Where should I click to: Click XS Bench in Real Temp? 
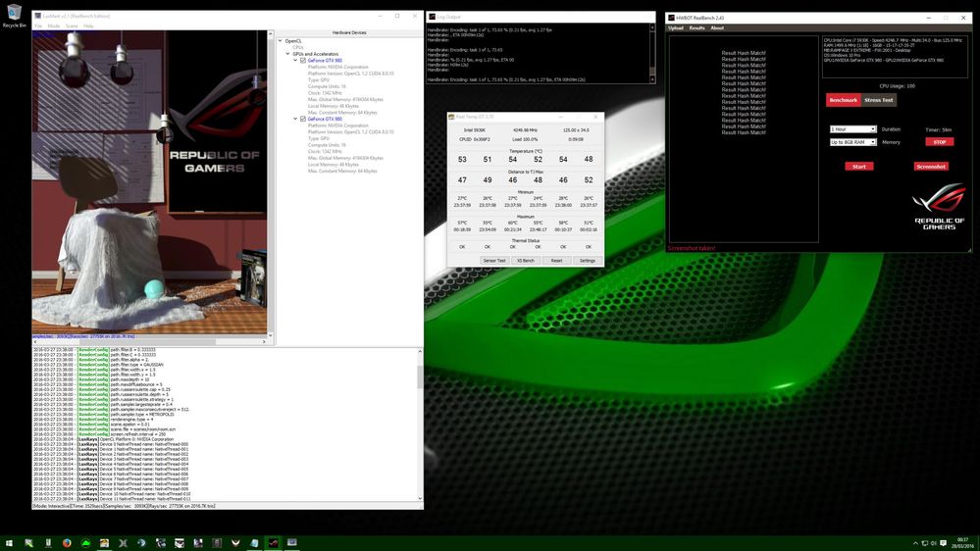point(526,261)
